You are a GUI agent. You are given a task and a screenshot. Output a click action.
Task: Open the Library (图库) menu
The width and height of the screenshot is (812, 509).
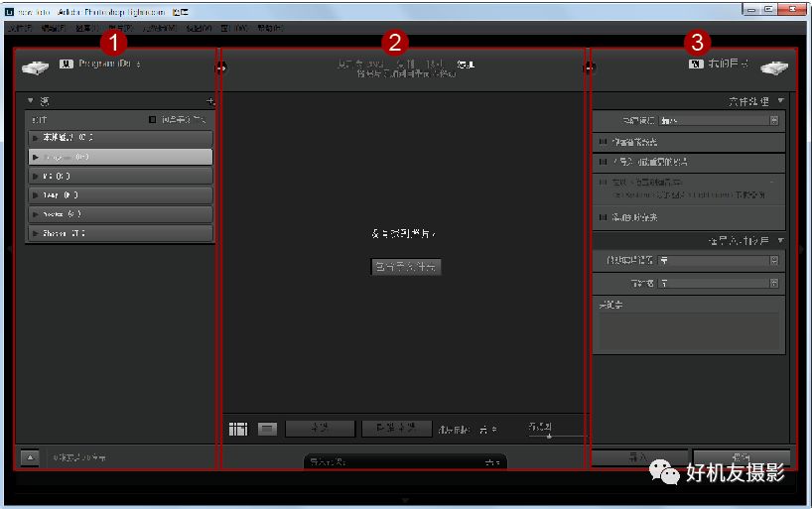pyautogui.click(x=86, y=28)
